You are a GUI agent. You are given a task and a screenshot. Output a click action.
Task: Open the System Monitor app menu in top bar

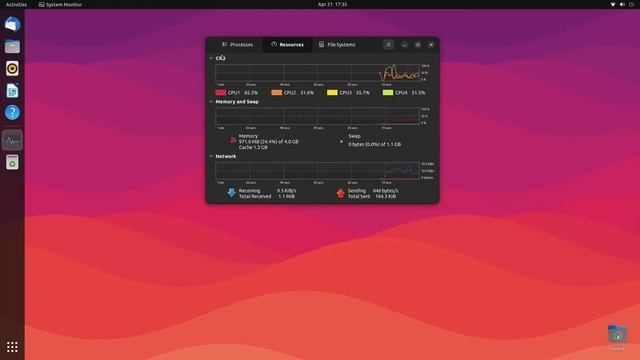60,4
